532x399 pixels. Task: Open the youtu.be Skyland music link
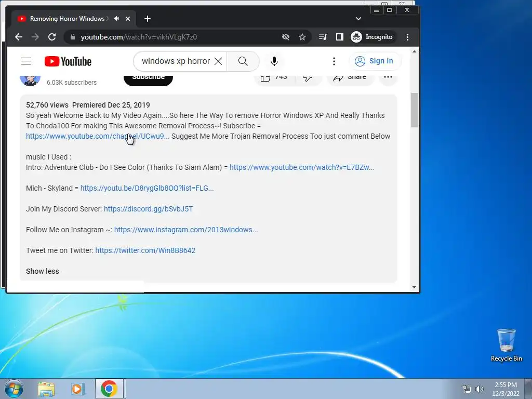(147, 188)
